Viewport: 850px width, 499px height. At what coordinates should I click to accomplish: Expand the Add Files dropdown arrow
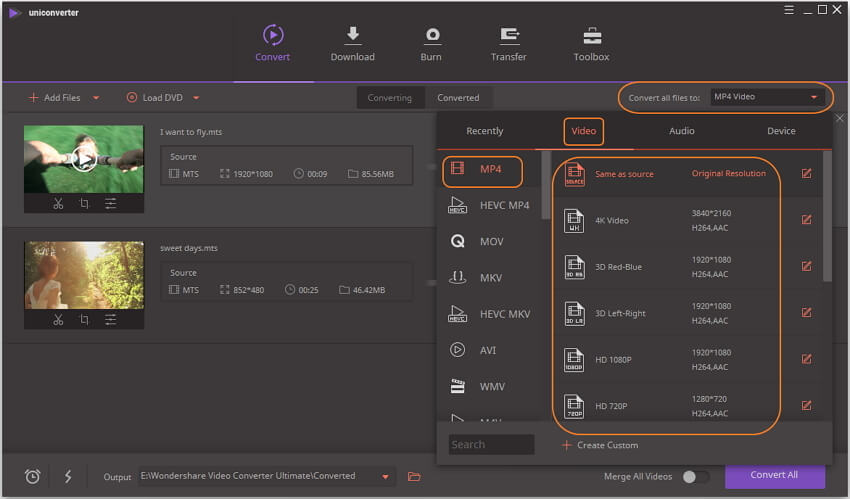tap(96, 98)
